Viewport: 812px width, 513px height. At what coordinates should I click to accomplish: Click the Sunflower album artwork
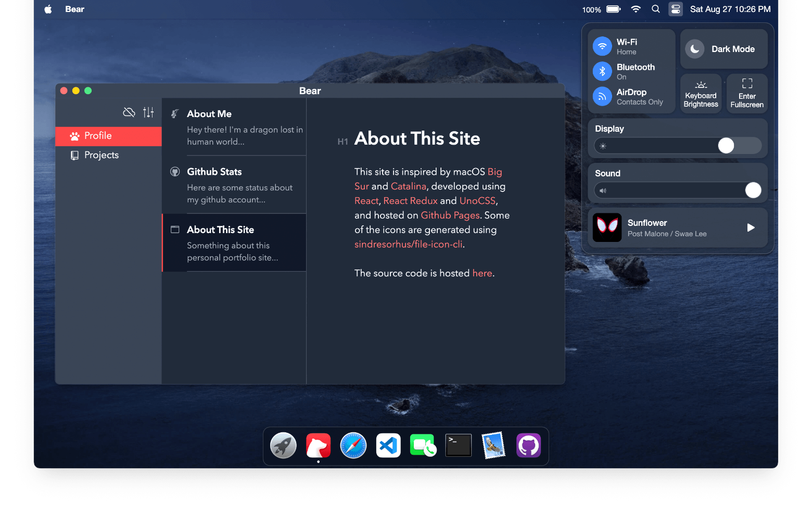[x=607, y=227]
